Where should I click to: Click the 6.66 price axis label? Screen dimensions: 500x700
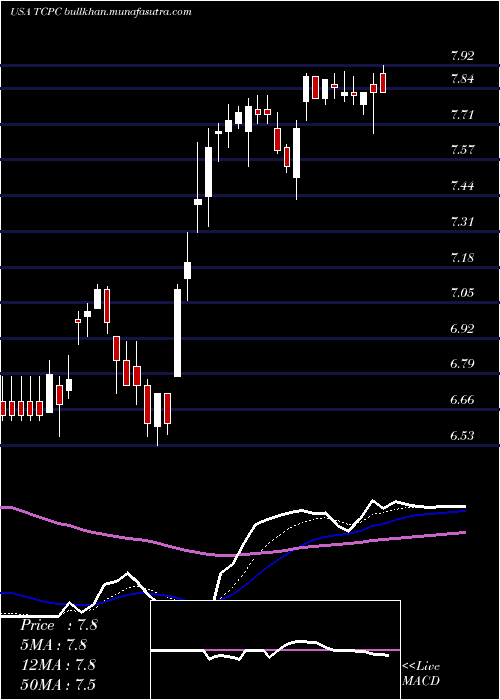(462, 400)
